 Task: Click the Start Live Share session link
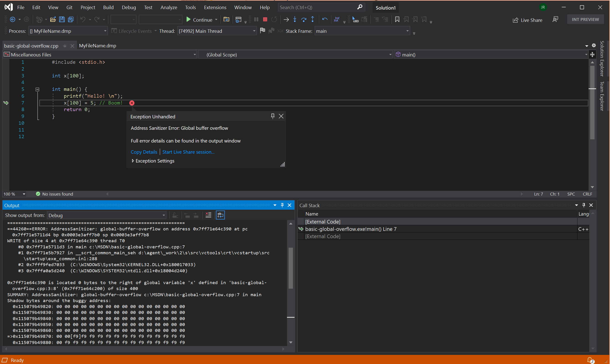point(189,152)
